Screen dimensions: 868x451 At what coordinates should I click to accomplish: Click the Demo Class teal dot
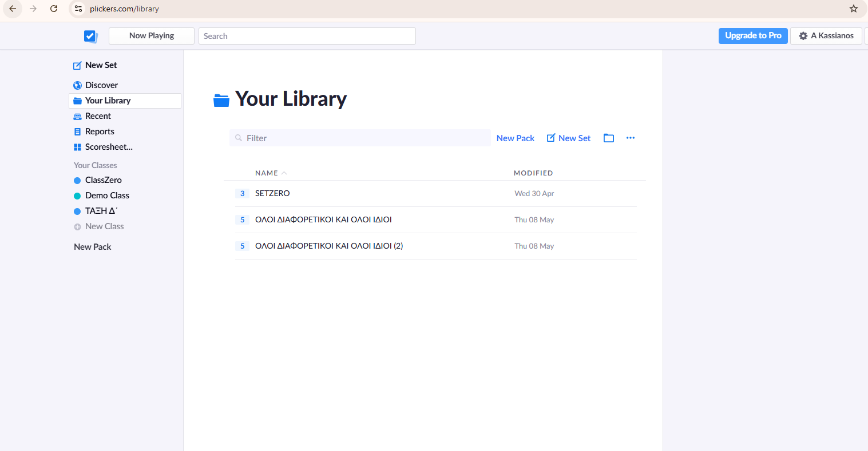(x=77, y=196)
